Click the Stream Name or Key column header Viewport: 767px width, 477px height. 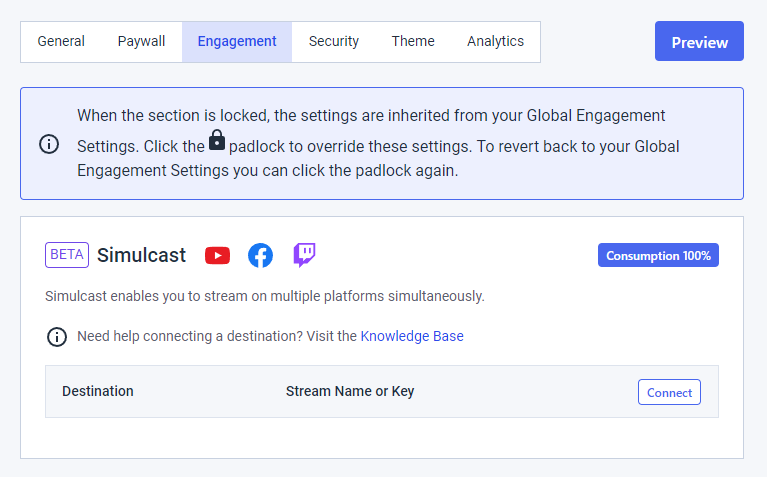pos(350,391)
